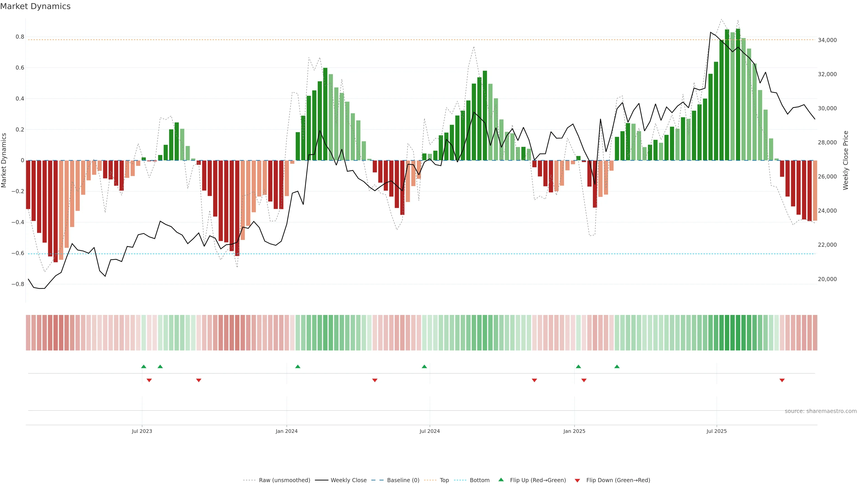
Task: Toggle Raw (unsmoothed) legend entry
Action: tap(284, 480)
